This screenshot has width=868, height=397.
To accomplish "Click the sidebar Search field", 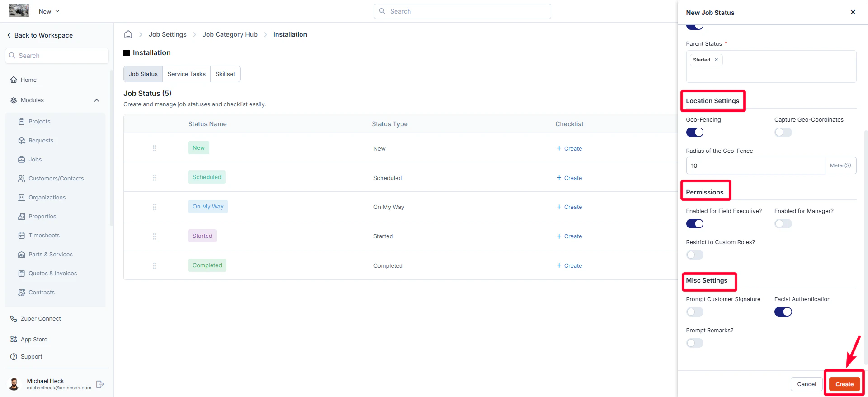I will [57, 56].
